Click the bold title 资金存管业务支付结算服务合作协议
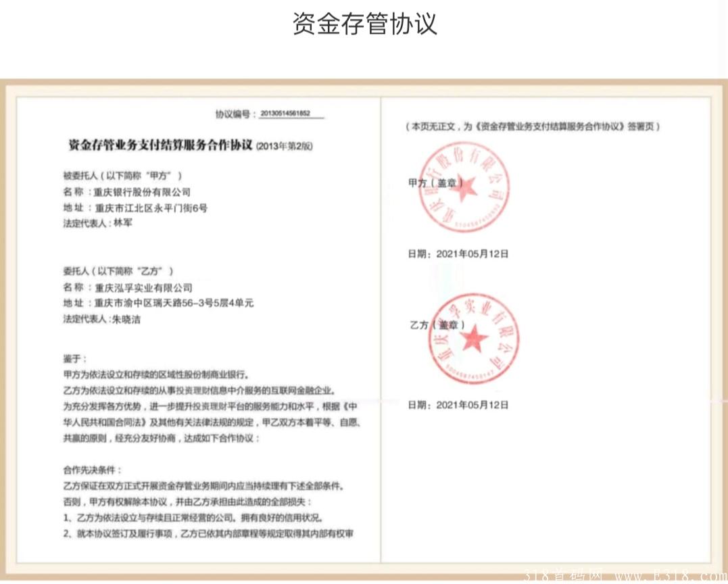 click(x=160, y=145)
